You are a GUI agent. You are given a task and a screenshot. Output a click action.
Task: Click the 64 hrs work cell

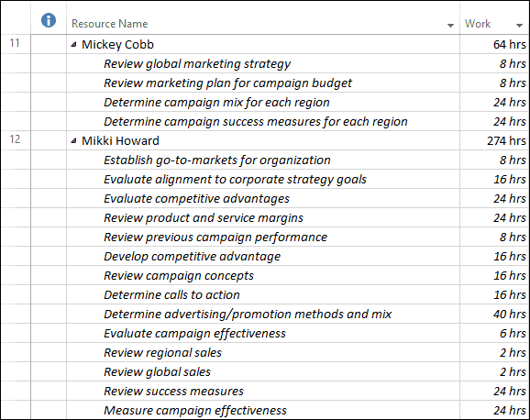tap(494, 44)
